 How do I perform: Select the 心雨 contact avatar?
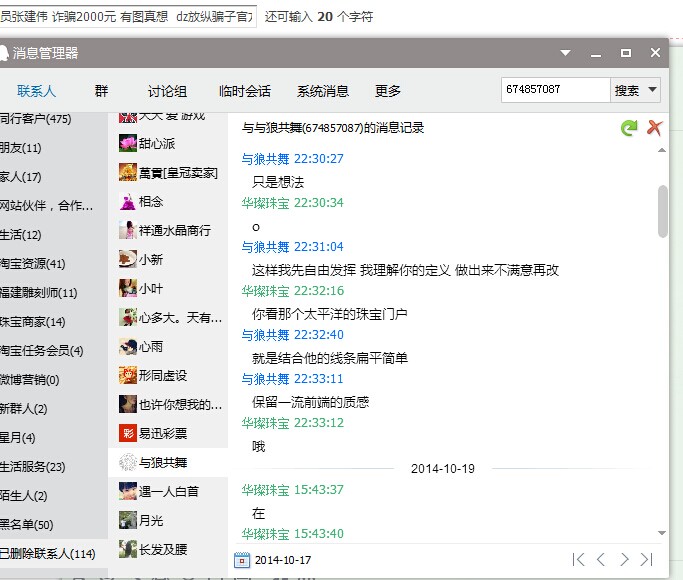pyautogui.click(x=128, y=347)
